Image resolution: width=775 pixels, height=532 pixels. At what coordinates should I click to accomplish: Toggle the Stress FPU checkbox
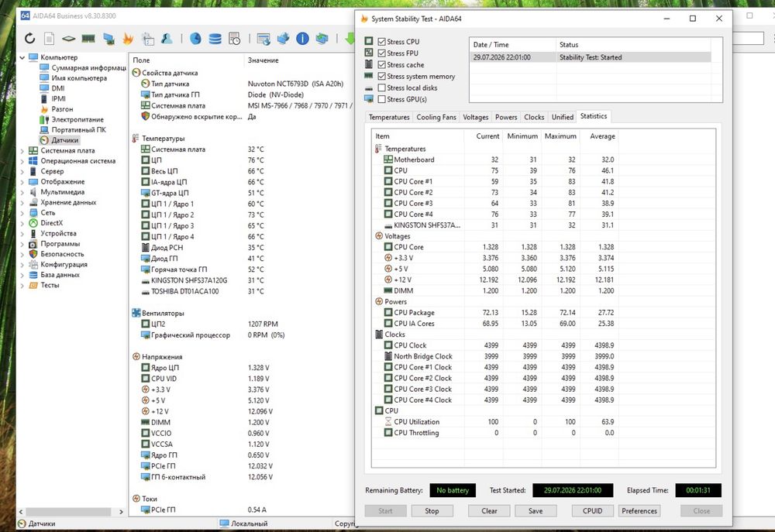[381, 53]
